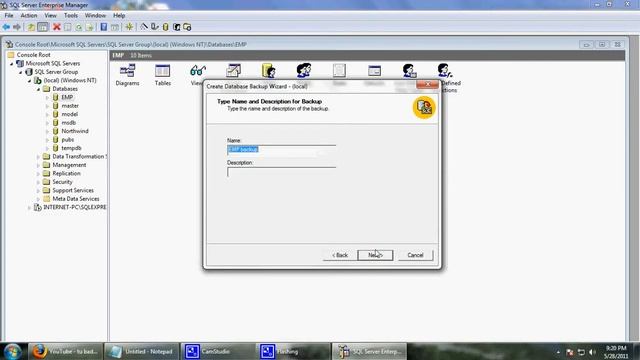Select the msdb database in tree
Screen dimensions: 640x360
[x=68, y=123]
